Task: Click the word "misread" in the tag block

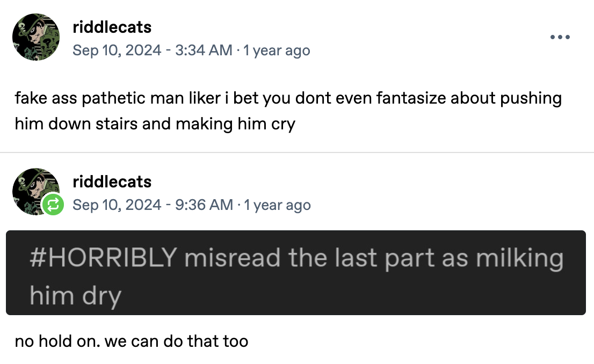Action: point(233,258)
